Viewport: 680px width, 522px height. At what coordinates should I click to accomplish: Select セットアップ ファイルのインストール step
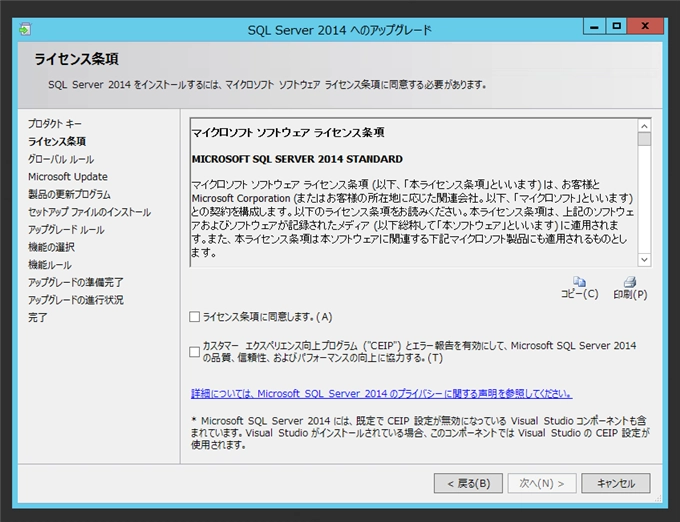(90, 212)
